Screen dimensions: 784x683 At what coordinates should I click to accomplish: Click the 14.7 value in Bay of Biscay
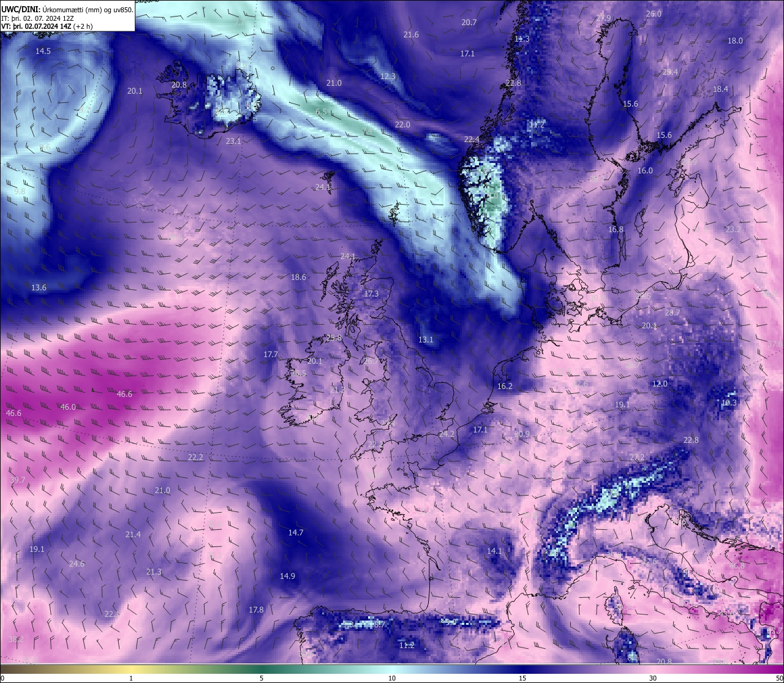point(296,533)
